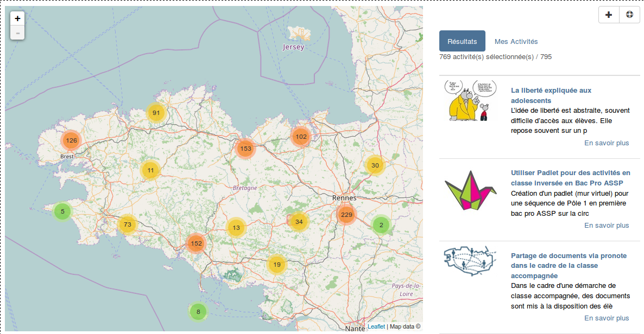The width and height of the screenshot is (644, 334).
Task: Switch to the Résultats tab
Action: click(x=462, y=41)
